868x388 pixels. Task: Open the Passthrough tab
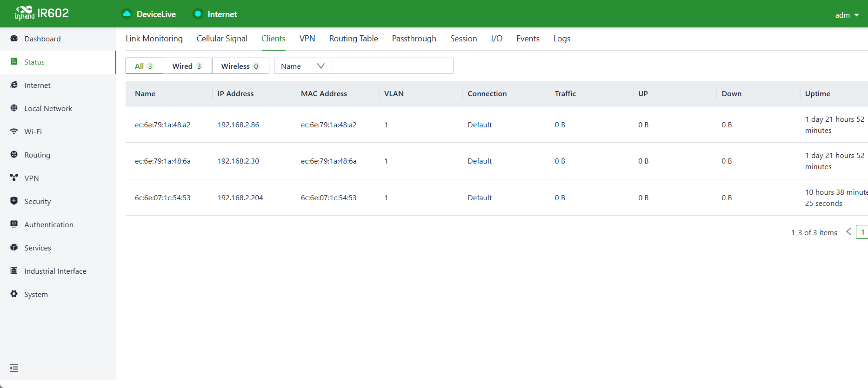point(414,39)
